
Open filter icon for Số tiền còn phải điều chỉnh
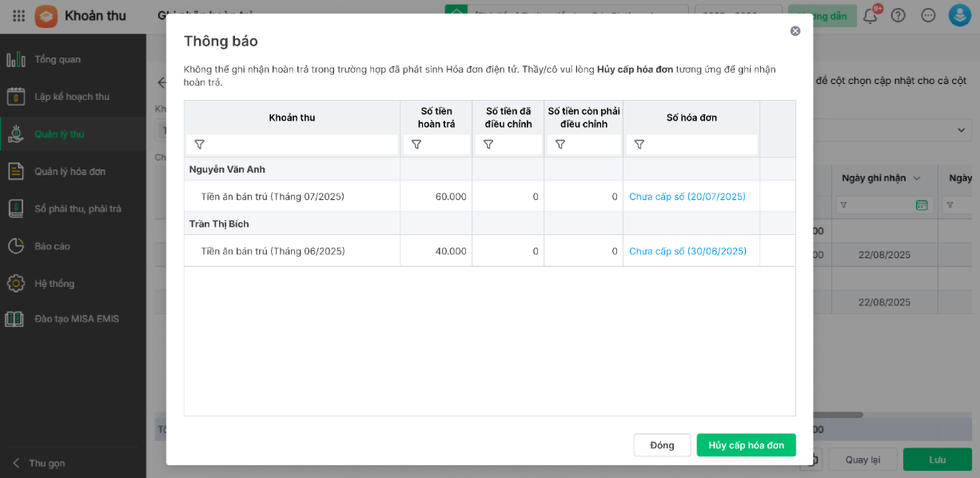coord(560,145)
